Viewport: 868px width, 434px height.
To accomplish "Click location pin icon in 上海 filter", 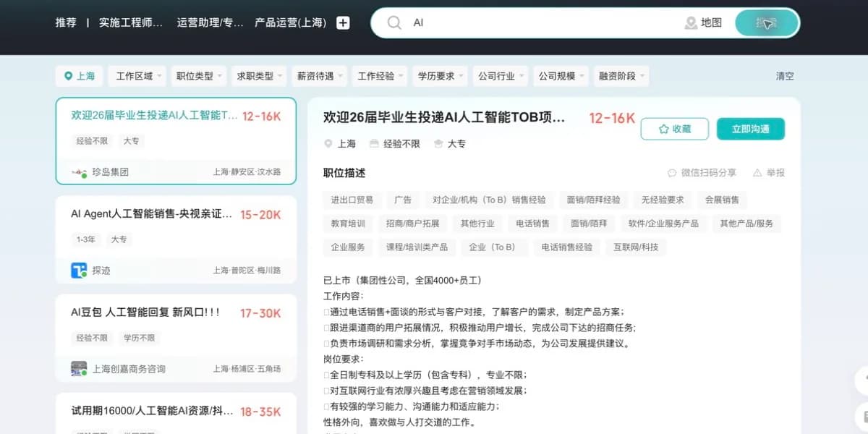I will point(69,76).
